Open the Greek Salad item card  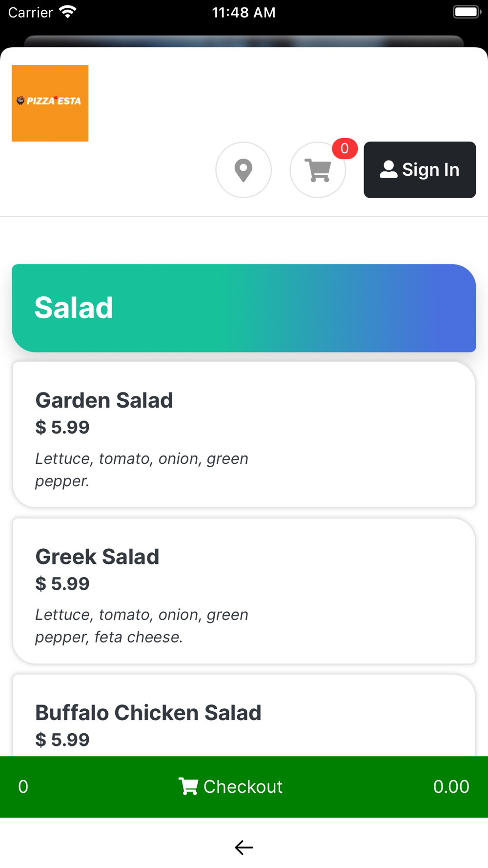(244, 591)
